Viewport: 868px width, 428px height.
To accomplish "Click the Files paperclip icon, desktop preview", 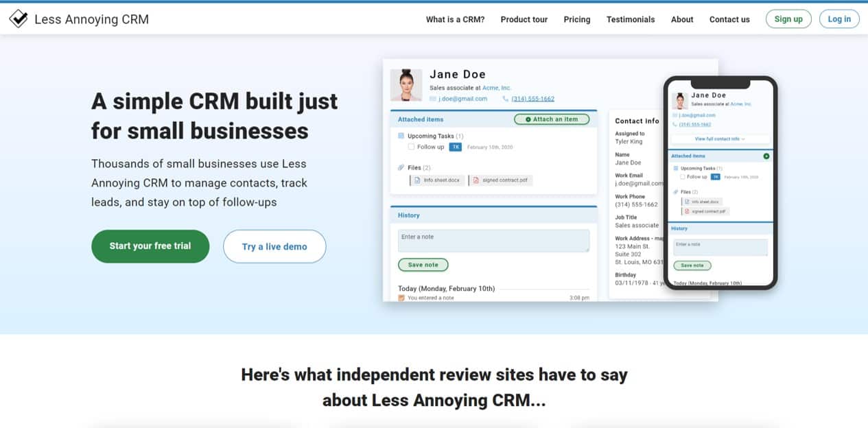I will 401,167.
